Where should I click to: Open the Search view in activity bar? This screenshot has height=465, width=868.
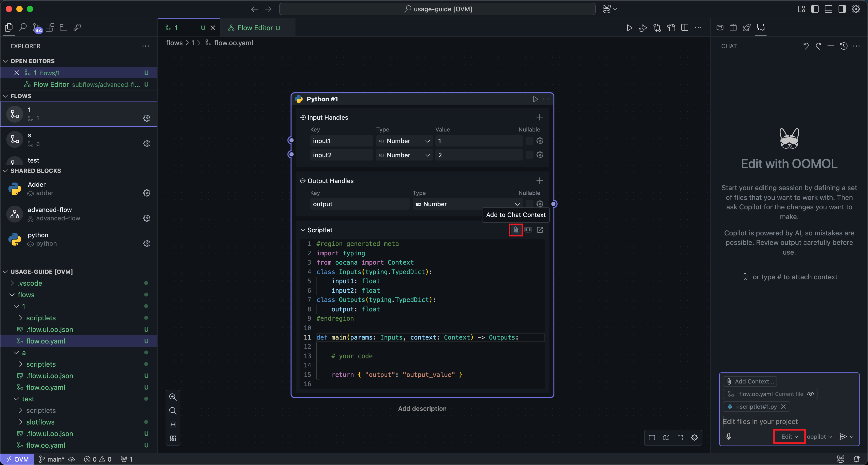click(x=23, y=28)
